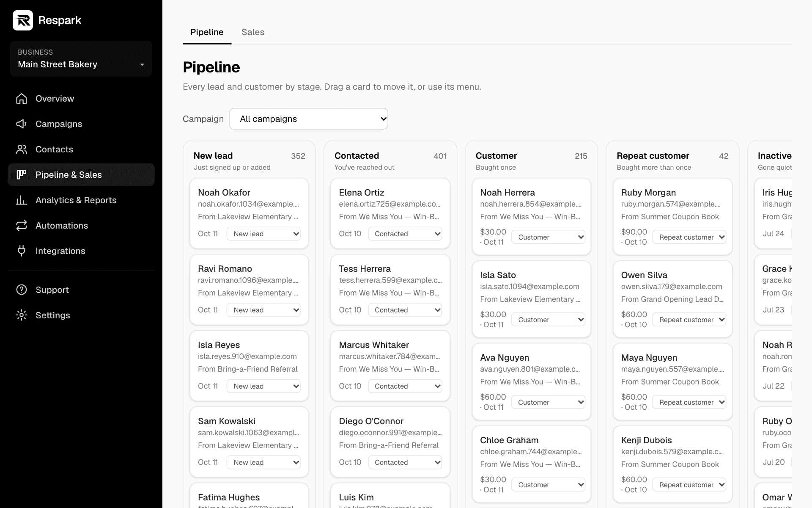Select the Chloe Graham customer name
The width and height of the screenshot is (812, 508).
point(509,440)
